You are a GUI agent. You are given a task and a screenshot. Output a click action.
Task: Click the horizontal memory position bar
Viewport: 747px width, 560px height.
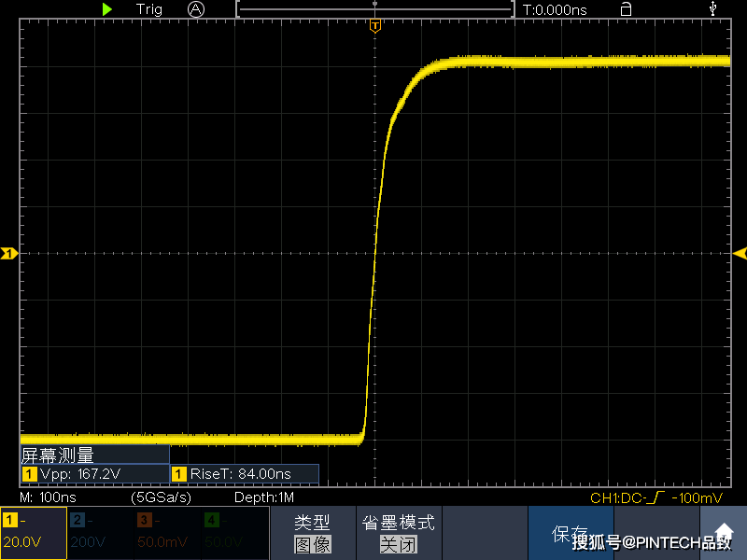point(375,9)
